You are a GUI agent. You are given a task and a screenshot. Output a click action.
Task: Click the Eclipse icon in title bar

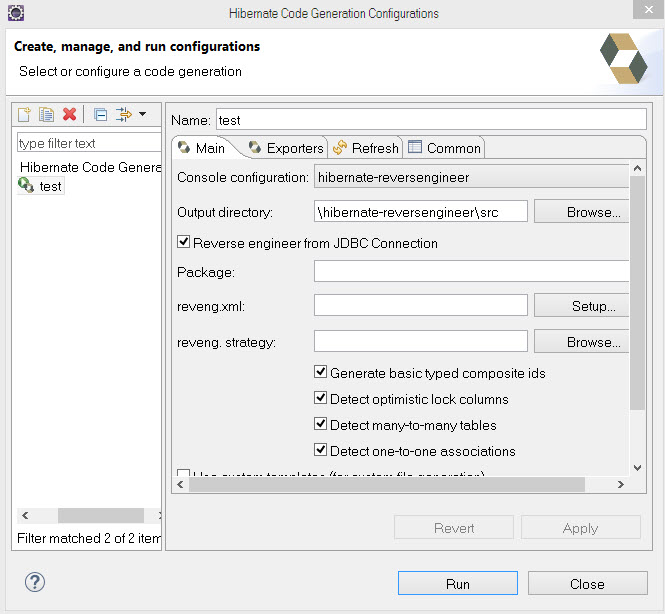click(x=15, y=13)
